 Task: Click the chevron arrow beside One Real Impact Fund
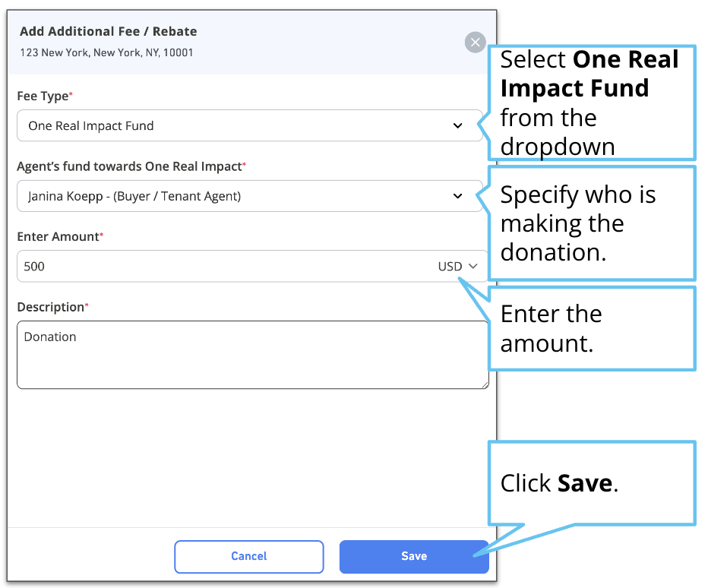tap(458, 125)
